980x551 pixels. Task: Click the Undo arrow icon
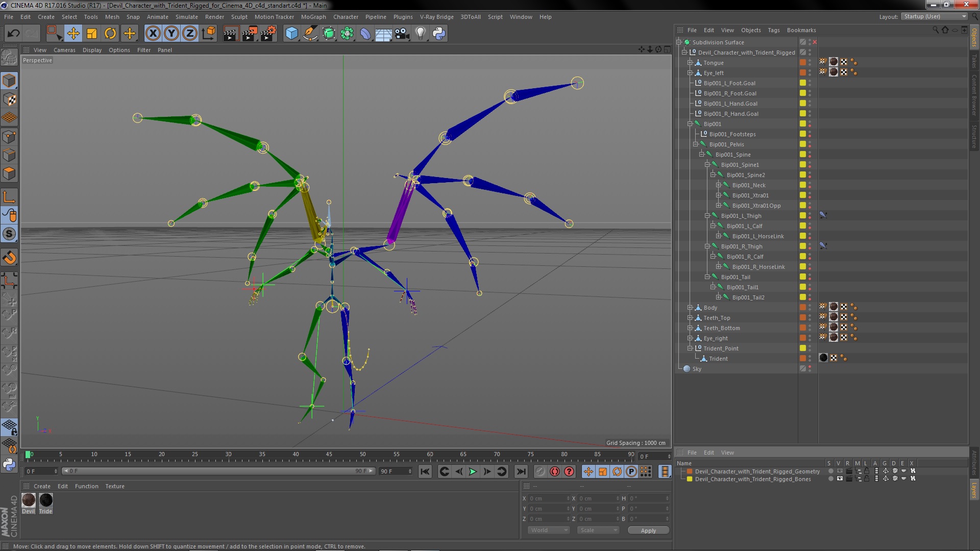(x=14, y=34)
